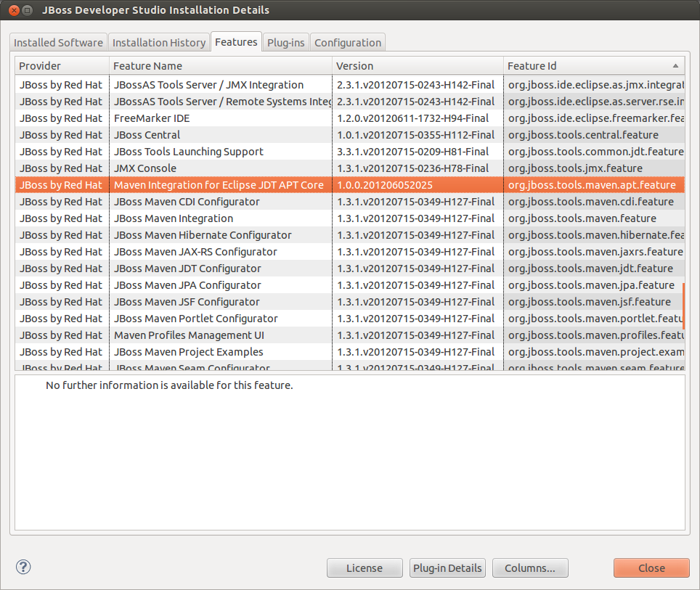
Task: Select JBoss Maven CDI Configurator row
Action: click(349, 202)
